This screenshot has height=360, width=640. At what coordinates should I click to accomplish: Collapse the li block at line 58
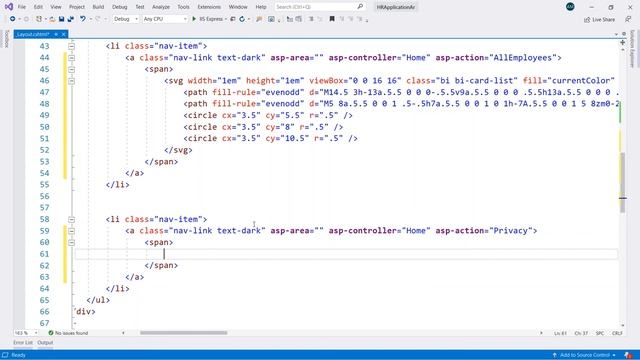pos(71,220)
